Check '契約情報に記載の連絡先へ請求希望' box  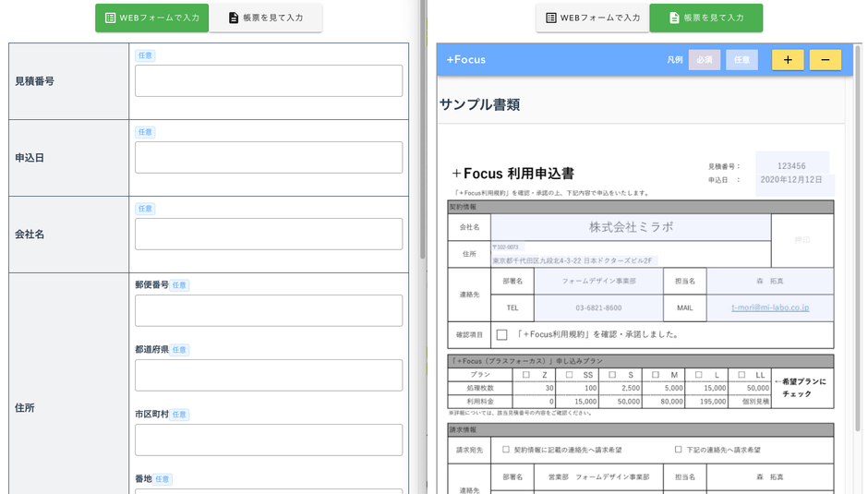[x=506, y=450]
